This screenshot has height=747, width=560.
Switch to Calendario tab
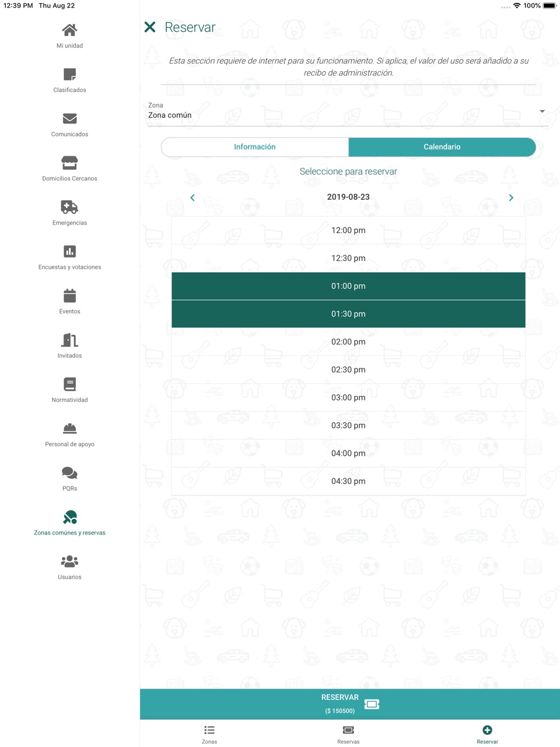442,147
